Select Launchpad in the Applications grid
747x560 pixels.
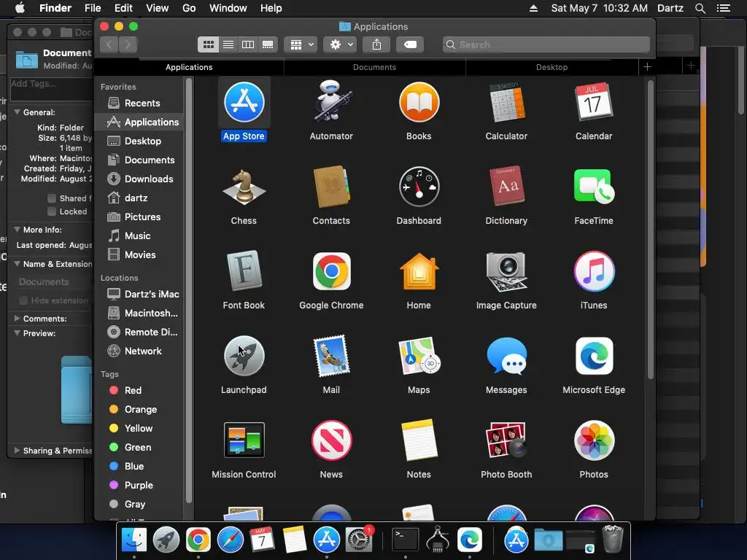(x=244, y=356)
